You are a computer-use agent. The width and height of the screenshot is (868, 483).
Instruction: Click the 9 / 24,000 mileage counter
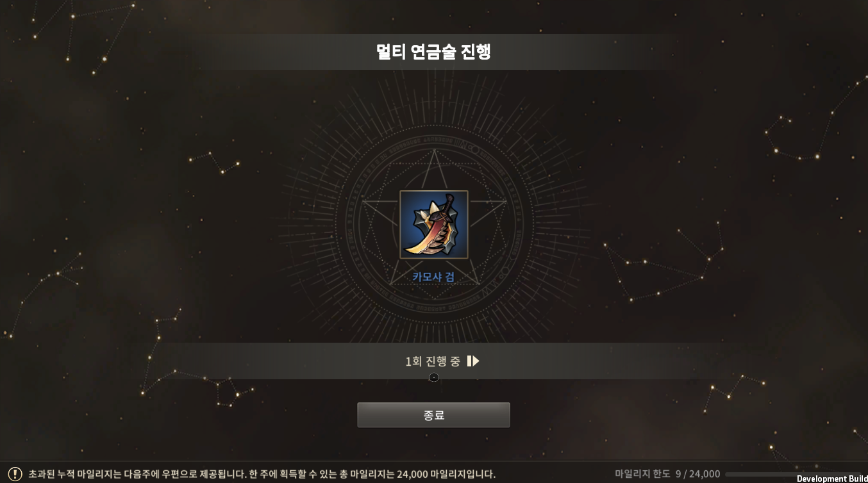pos(697,474)
